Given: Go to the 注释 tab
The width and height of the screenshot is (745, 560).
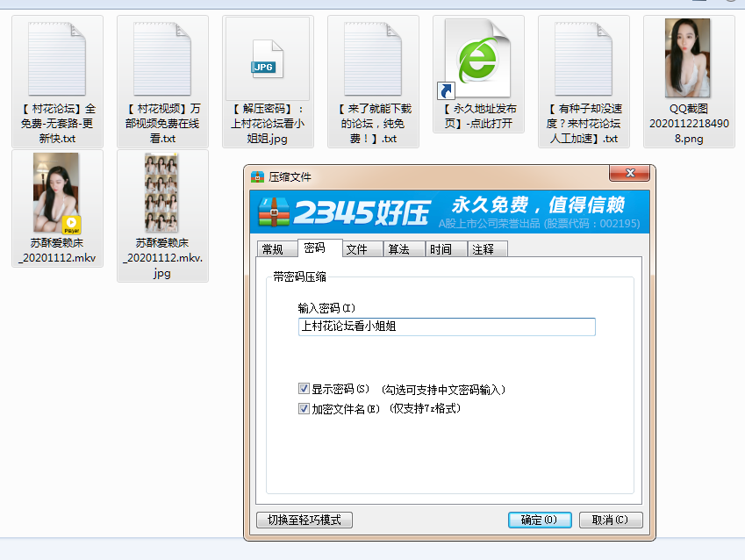Looking at the screenshot, I should (484, 249).
